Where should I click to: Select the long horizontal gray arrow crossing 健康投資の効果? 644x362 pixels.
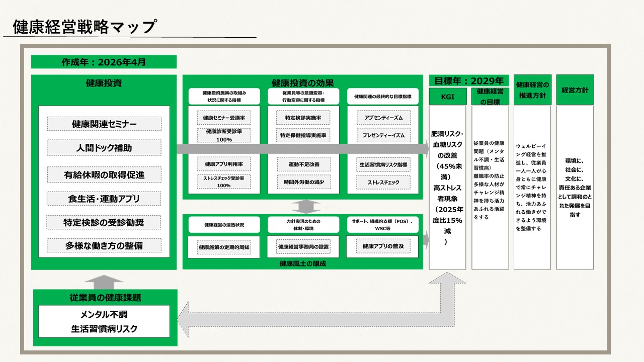(x=302, y=149)
